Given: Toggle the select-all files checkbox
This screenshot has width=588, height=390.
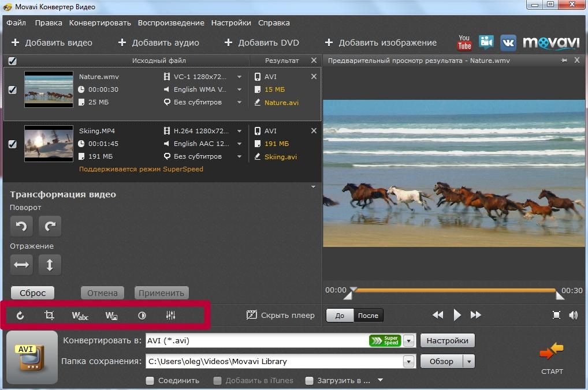Looking at the screenshot, I should [x=12, y=61].
